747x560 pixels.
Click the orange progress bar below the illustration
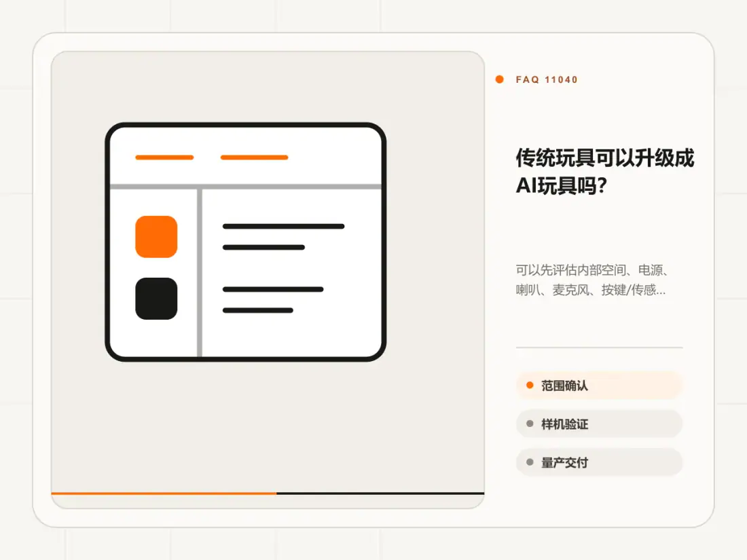(164, 493)
